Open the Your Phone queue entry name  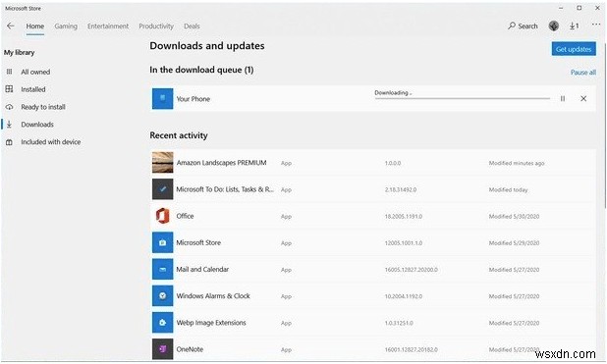click(x=193, y=99)
